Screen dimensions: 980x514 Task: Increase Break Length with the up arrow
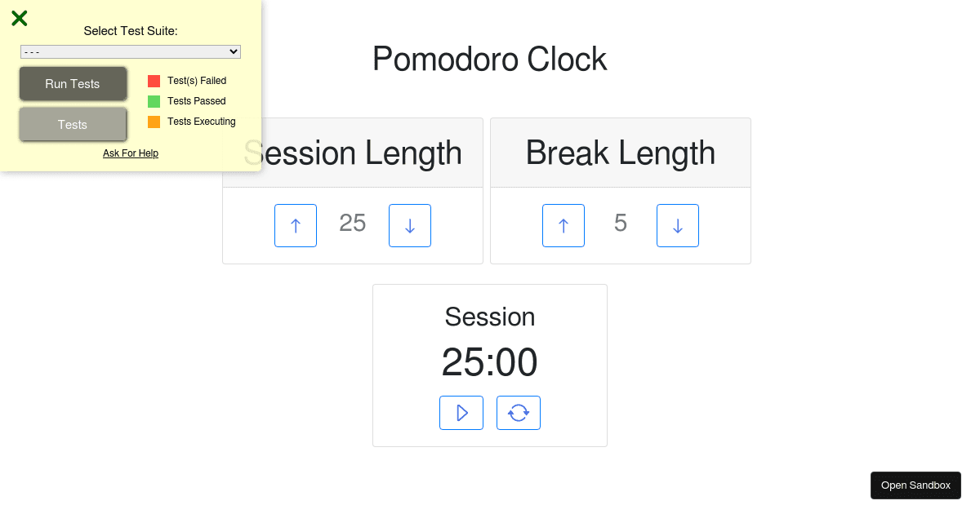click(x=563, y=225)
